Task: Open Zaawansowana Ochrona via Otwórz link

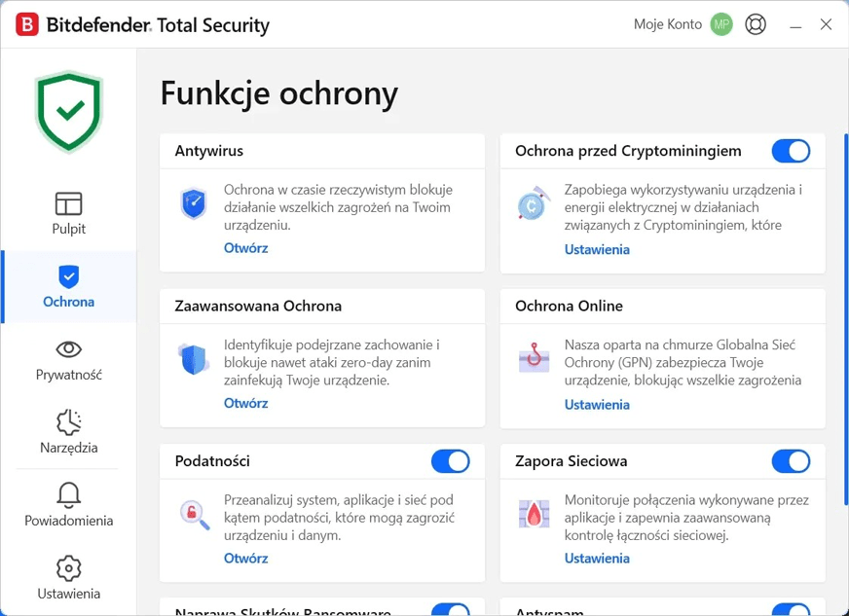Action: (245, 403)
